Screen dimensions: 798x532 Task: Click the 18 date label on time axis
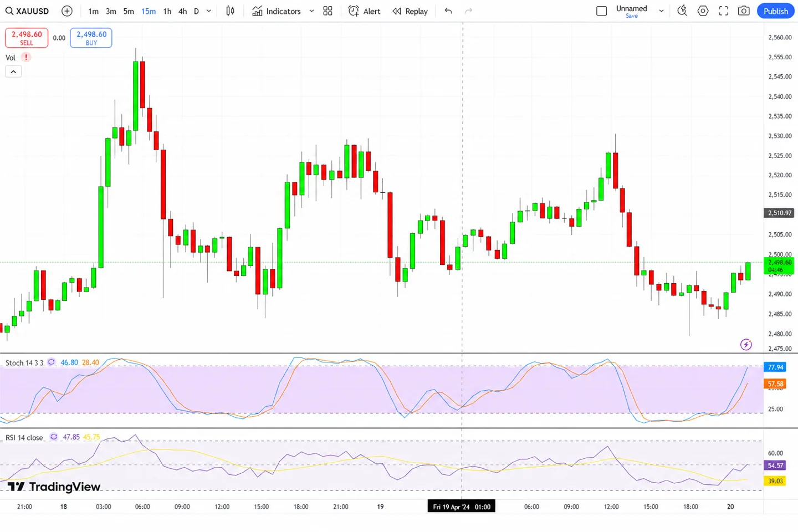tap(64, 507)
